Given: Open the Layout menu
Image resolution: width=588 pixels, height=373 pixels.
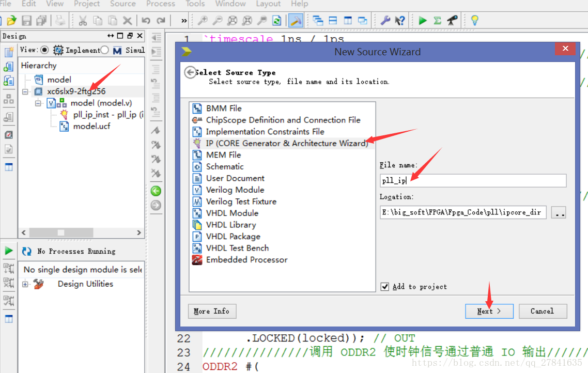Looking at the screenshot, I should click(268, 4).
